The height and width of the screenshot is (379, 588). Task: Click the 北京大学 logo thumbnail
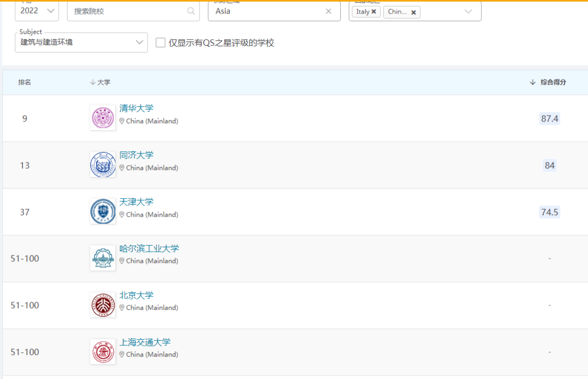(103, 305)
